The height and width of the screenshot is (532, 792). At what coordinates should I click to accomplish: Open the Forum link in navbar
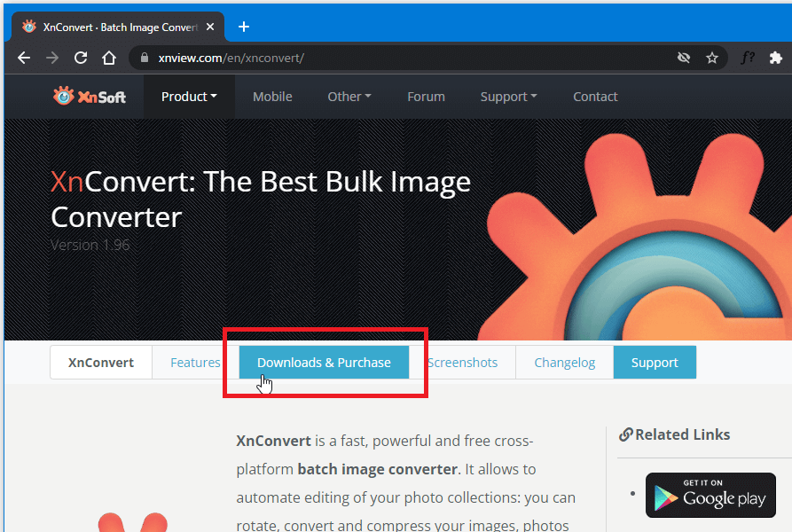click(x=426, y=97)
